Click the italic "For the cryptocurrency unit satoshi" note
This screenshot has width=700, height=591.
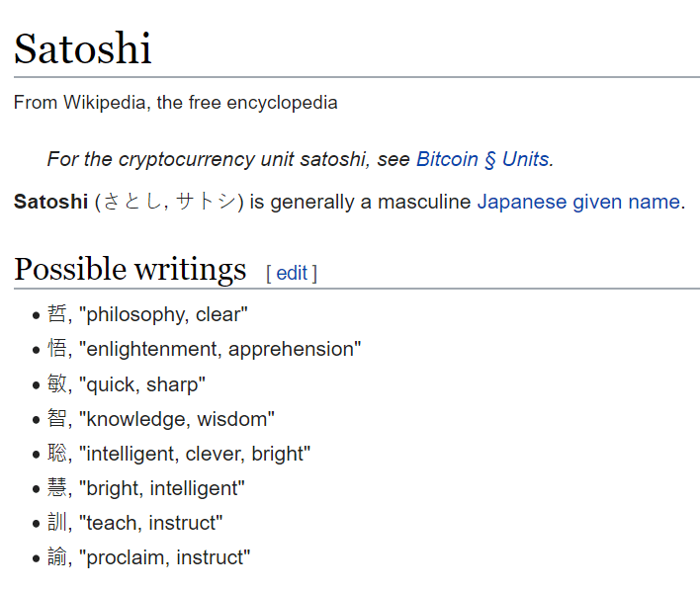coord(211,159)
